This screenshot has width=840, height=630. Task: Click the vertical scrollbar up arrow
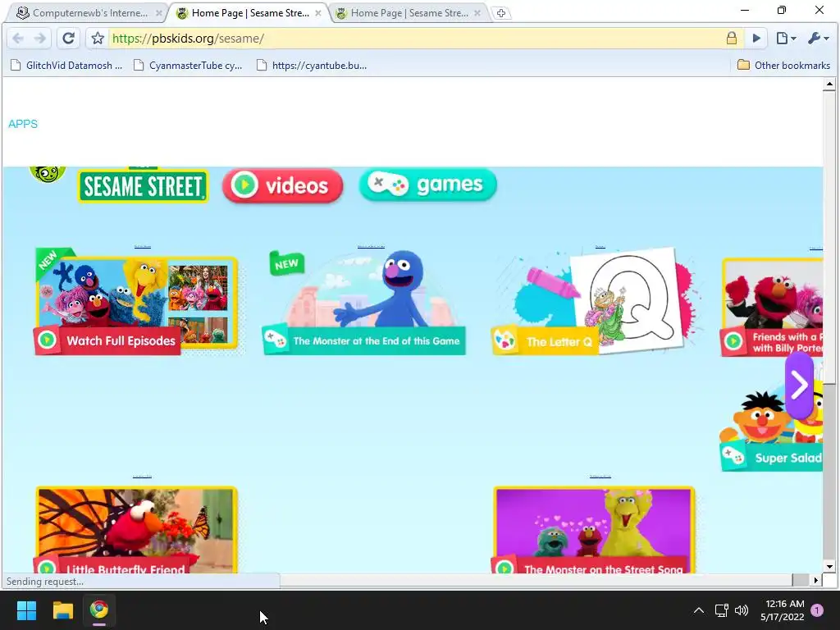[x=829, y=84]
